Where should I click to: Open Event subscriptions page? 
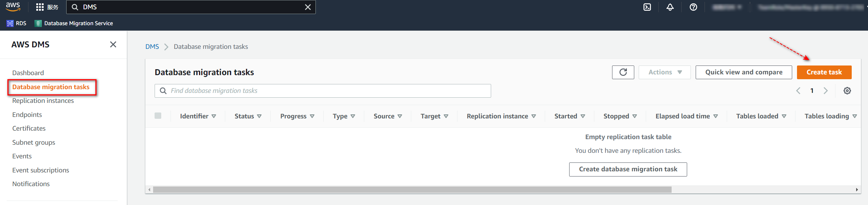click(41, 170)
